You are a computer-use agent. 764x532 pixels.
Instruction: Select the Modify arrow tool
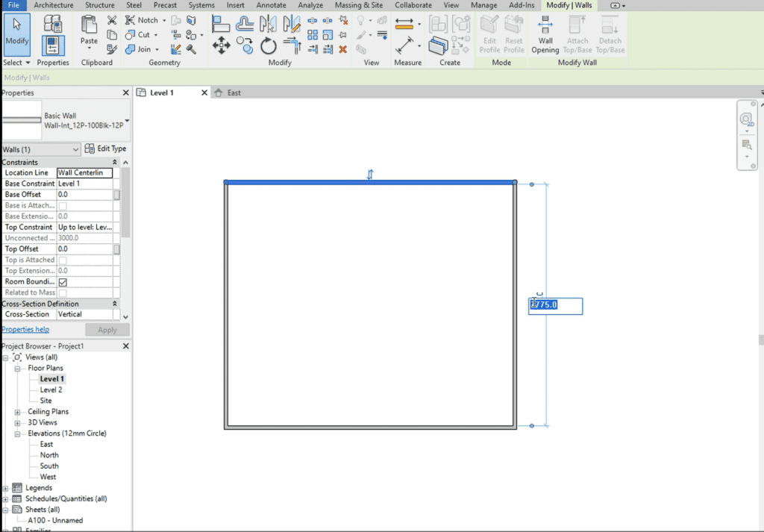(16, 34)
